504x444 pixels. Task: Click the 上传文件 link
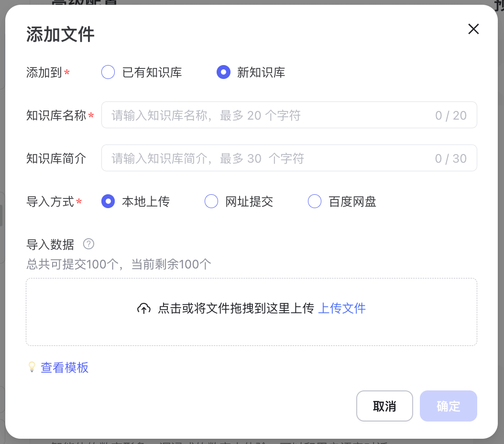coord(341,309)
